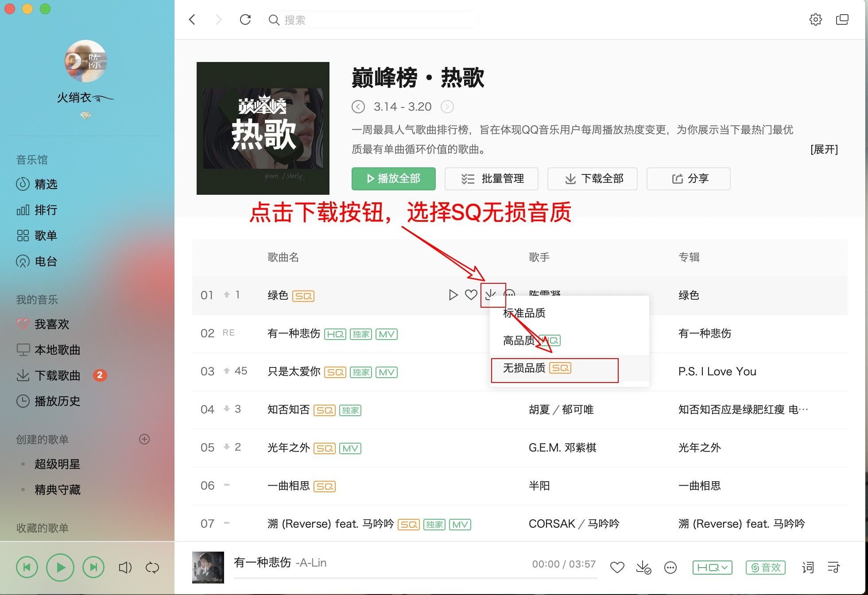Open the user avatar profile
Screen dimensions: 868x595
[85, 61]
